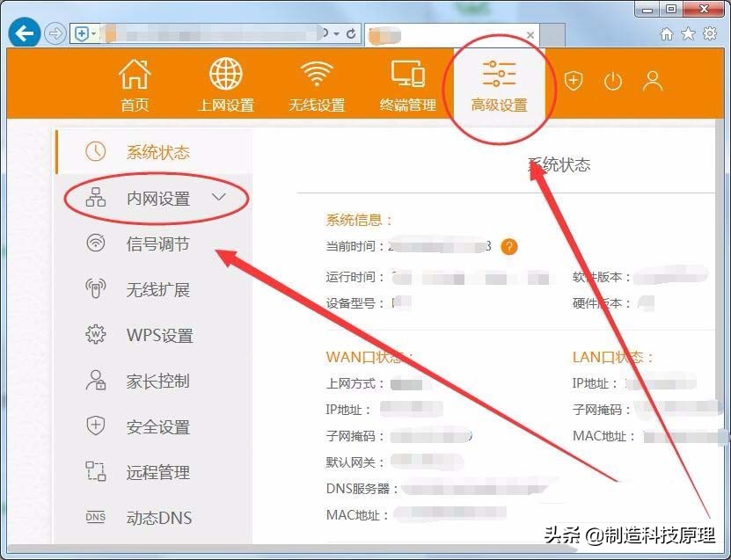
Task: Click the power reboot icon in header
Action: (612, 82)
